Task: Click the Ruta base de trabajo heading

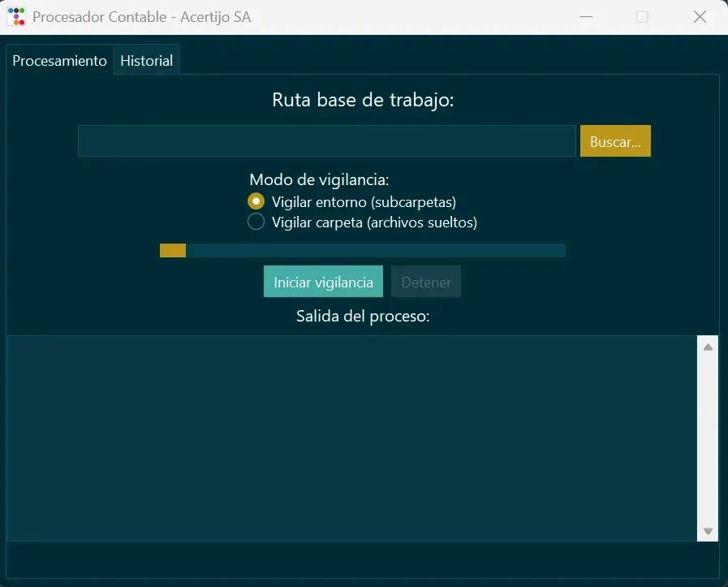Action: click(x=363, y=100)
